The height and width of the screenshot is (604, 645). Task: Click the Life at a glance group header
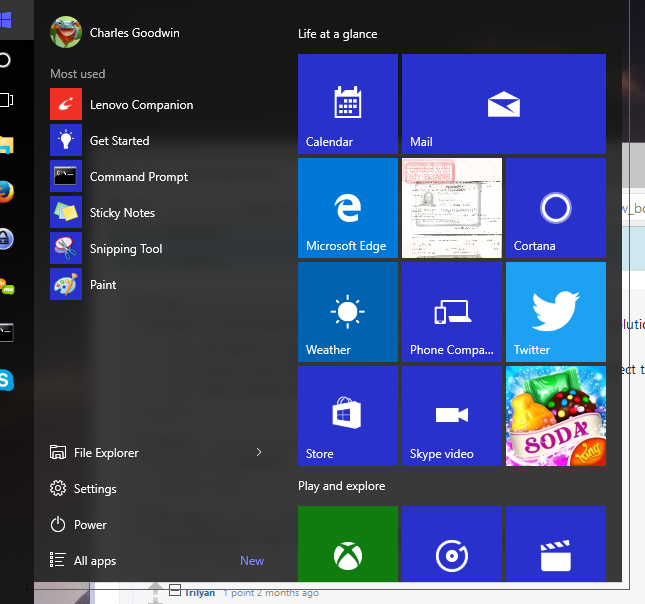coord(337,34)
